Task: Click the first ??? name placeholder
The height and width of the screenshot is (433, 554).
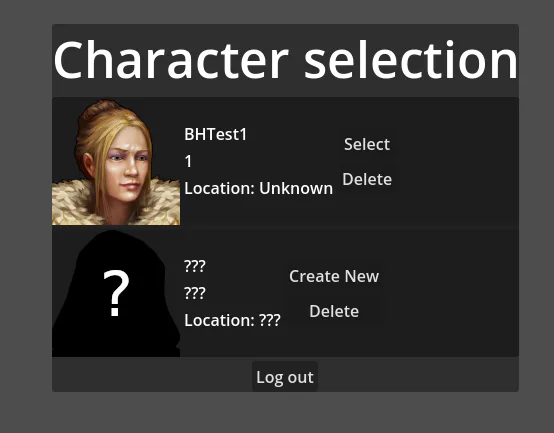Action: tap(195, 266)
